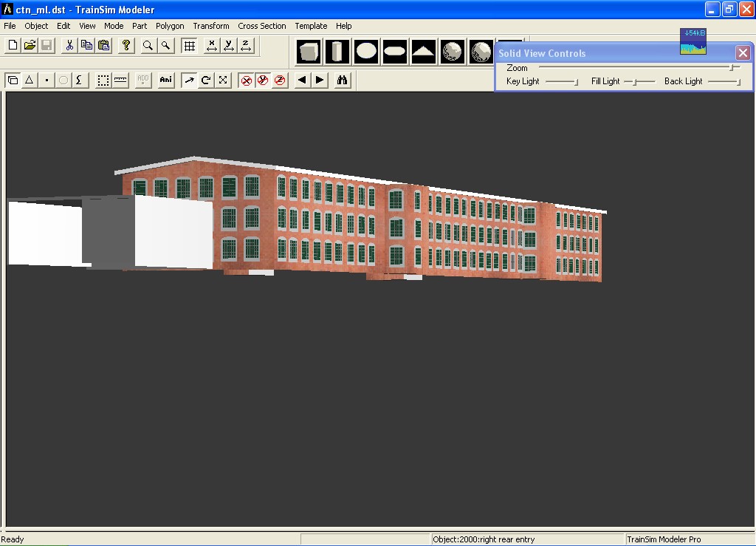The width and height of the screenshot is (756, 546).
Task: Insert a box primitive shape
Action: click(309, 52)
